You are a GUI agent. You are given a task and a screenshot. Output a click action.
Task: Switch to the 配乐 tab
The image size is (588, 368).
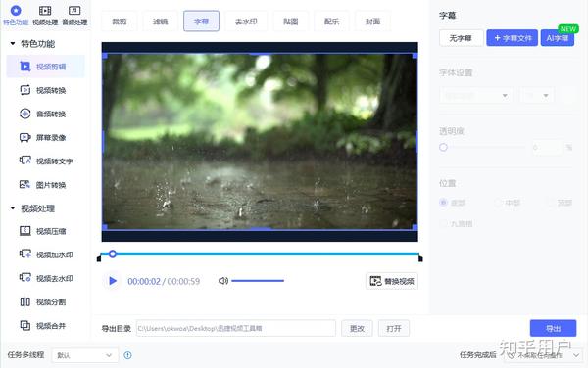tap(332, 22)
